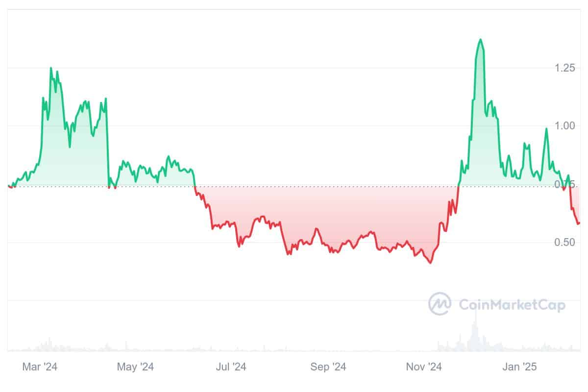Click the 0.50 price axis label

point(564,243)
